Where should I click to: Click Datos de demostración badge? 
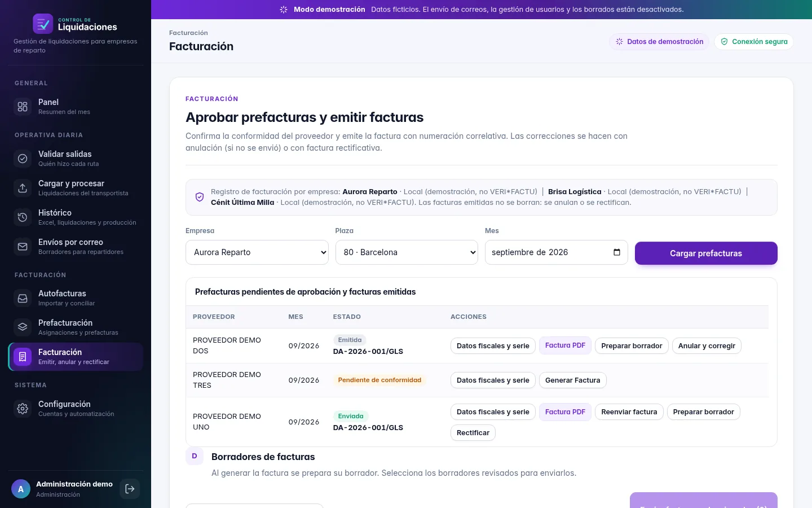pos(659,42)
